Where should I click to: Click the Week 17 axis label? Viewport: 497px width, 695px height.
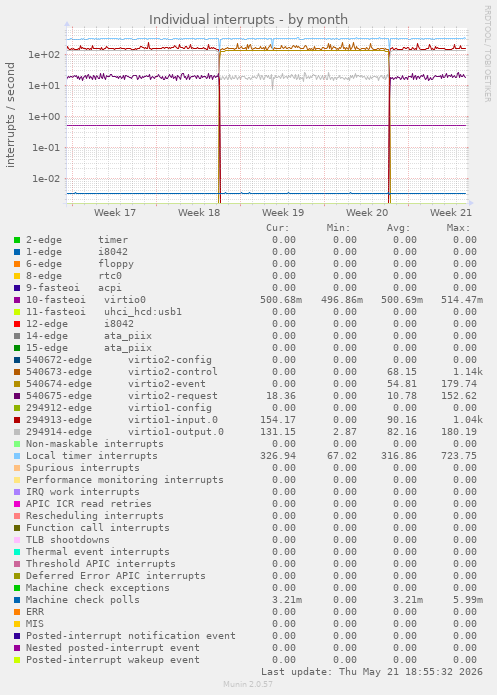(x=115, y=213)
